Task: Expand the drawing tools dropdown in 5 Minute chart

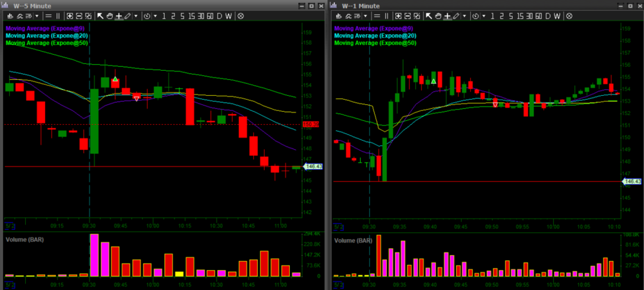Action: click(x=135, y=15)
